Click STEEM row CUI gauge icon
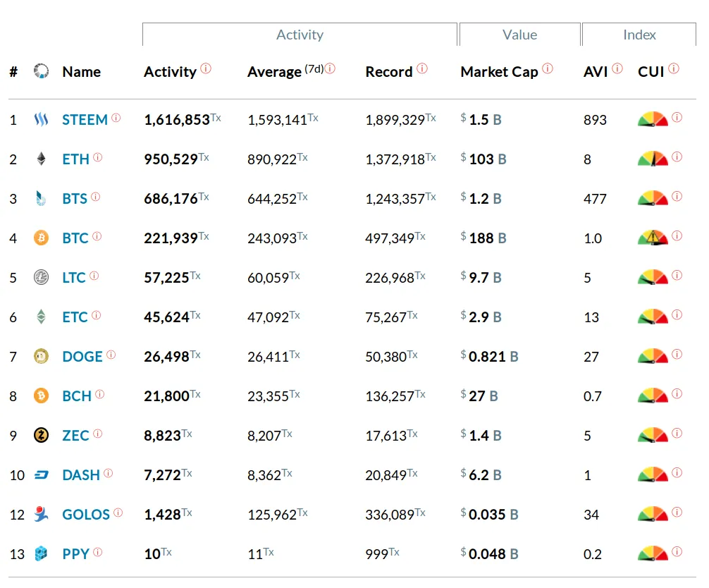The width and height of the screenshot is (709, 588). 653,119
